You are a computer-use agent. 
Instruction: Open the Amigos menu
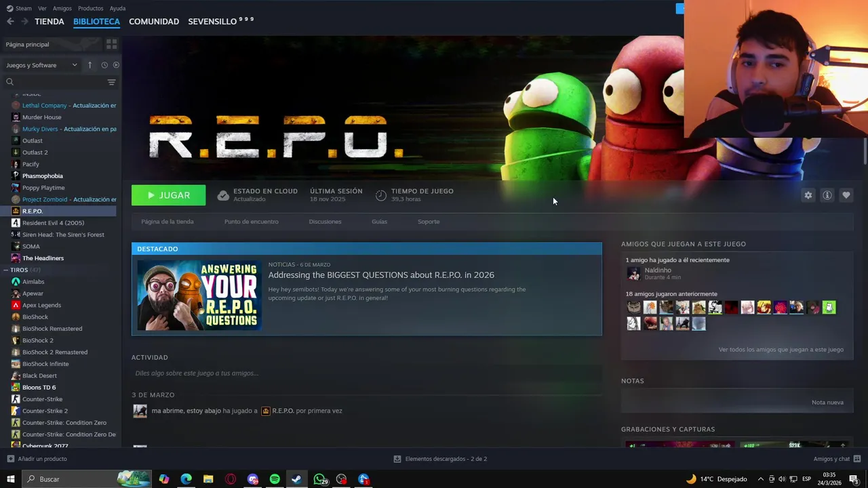coord(62,8)
